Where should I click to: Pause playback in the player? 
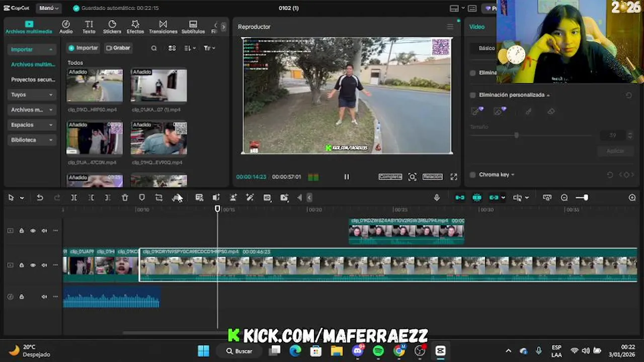click(x=346, y=176)
